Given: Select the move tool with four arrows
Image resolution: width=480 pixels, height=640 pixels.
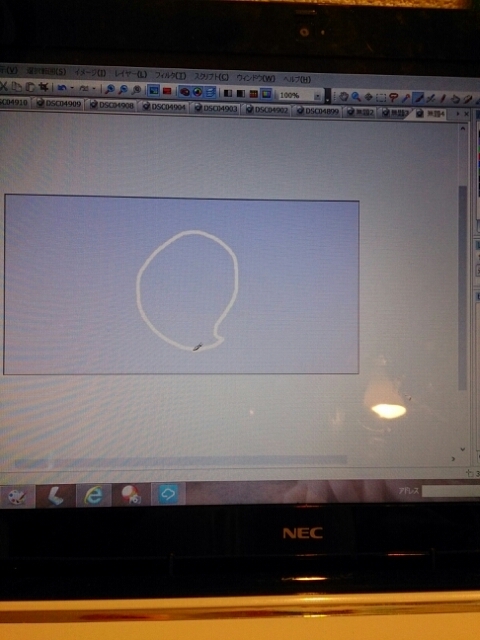Looking at the screenshot, I should point(368,97).
